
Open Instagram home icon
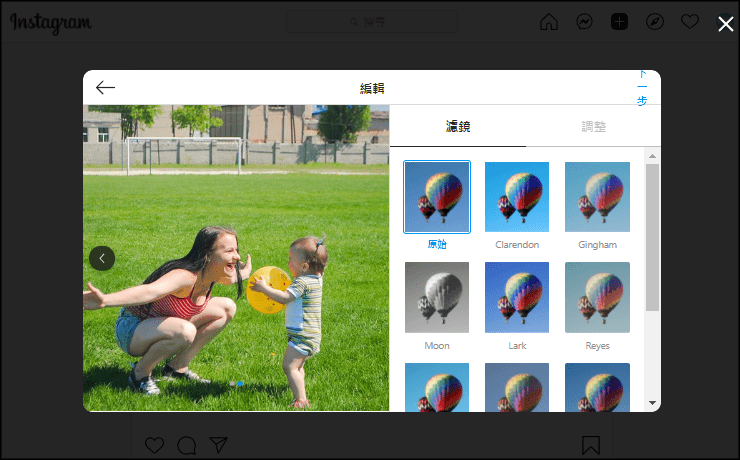click(549, 22)
